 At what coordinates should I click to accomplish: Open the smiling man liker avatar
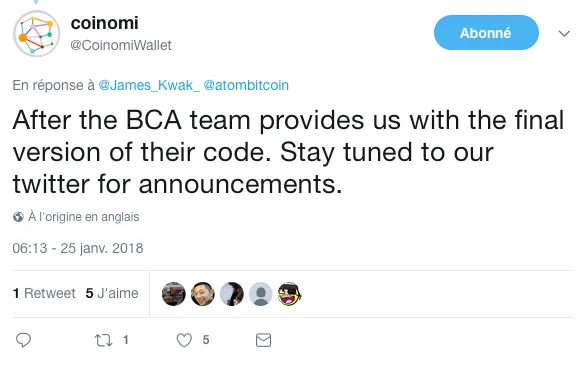(202, 294)
